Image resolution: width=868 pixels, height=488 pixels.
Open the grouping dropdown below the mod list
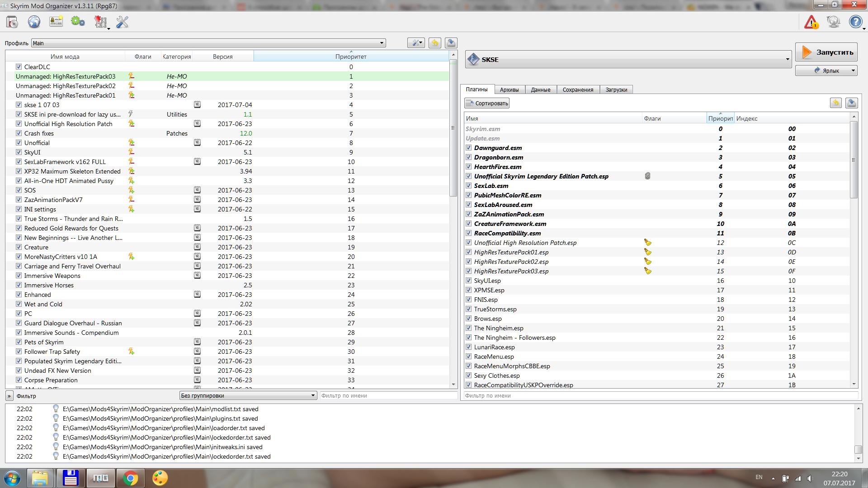(x=248, y=395)
